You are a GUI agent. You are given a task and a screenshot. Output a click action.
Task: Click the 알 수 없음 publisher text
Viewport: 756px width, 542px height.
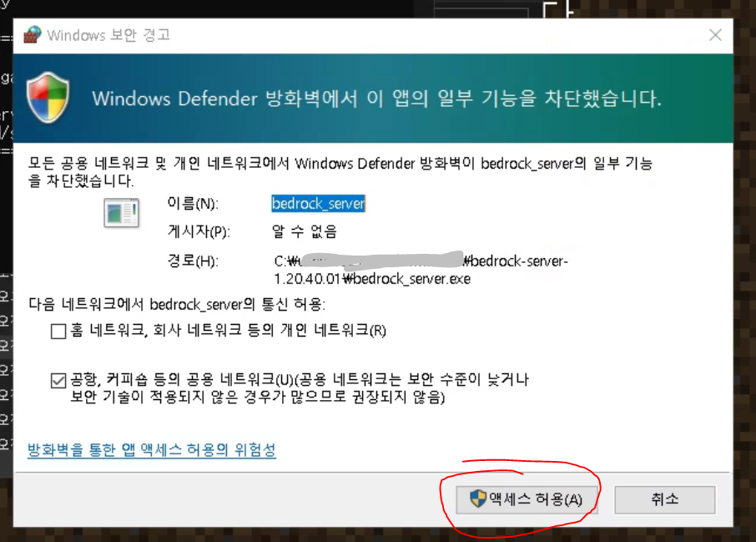(305, 231)
